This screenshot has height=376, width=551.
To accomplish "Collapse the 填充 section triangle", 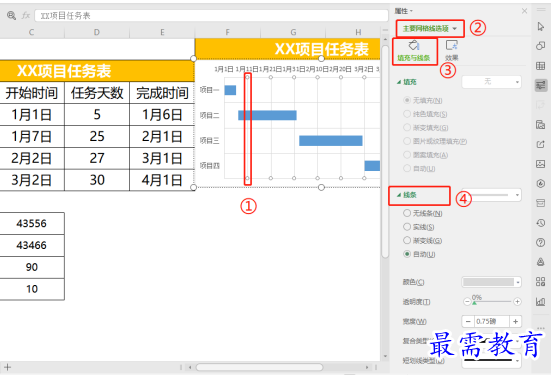I will click(399, 82).
